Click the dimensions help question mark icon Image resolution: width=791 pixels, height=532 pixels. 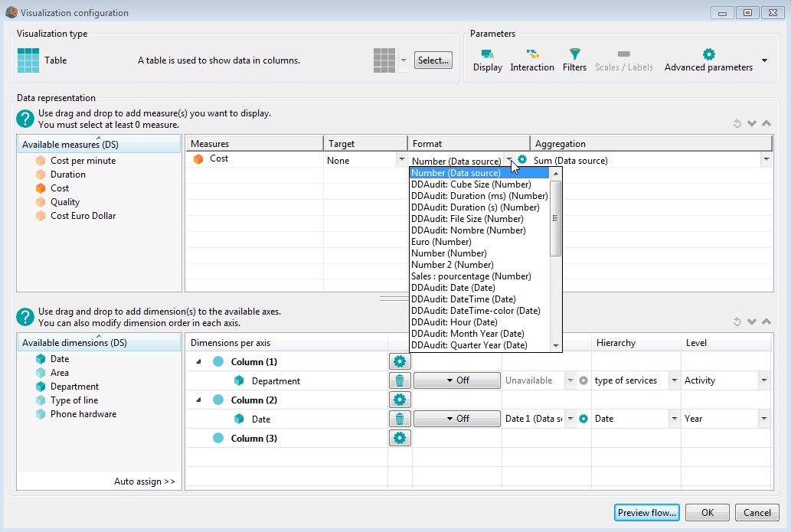coord(25,317)
